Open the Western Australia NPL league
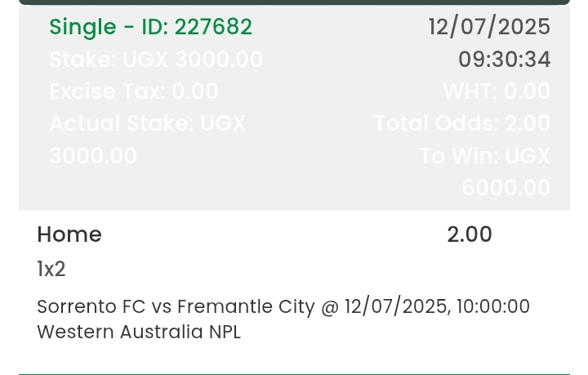The height and width of the screenshot is (375, 588). point(139,332)
